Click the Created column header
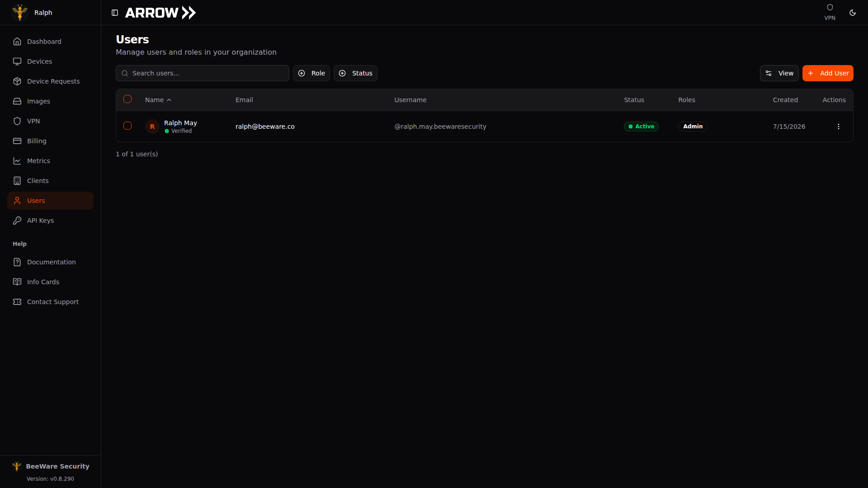The image size is (868, 488). point(785,100)
